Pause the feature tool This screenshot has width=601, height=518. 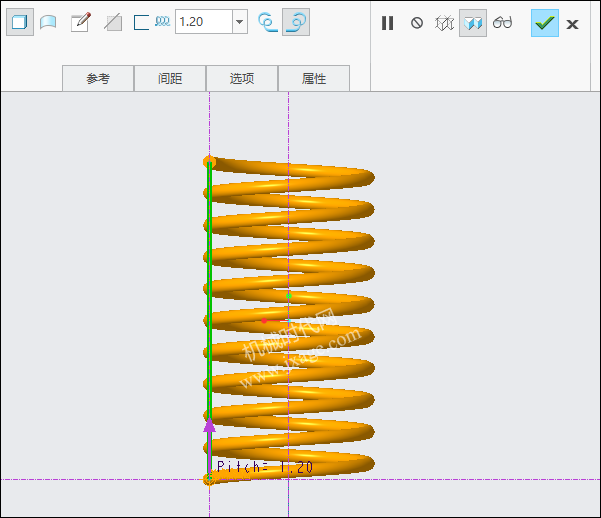click(388, 23)
